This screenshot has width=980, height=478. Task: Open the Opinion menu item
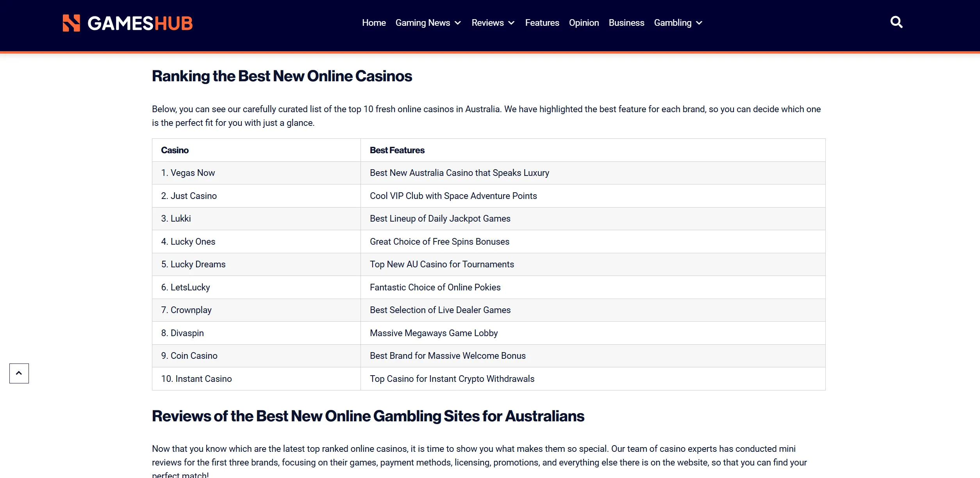pyautogui.click(x=584, y=23)
